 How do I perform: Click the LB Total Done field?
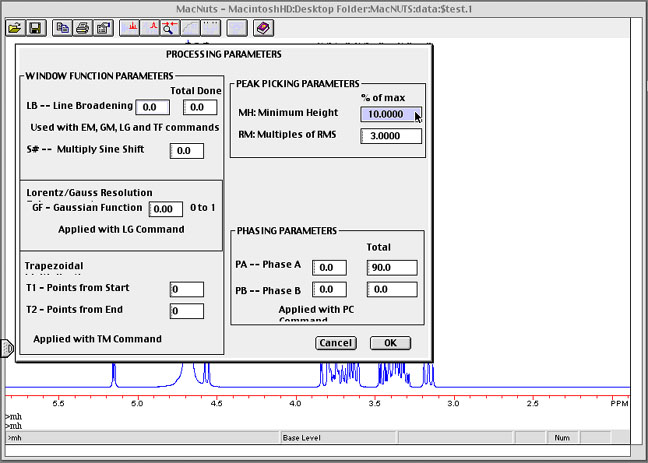(199, 107)
